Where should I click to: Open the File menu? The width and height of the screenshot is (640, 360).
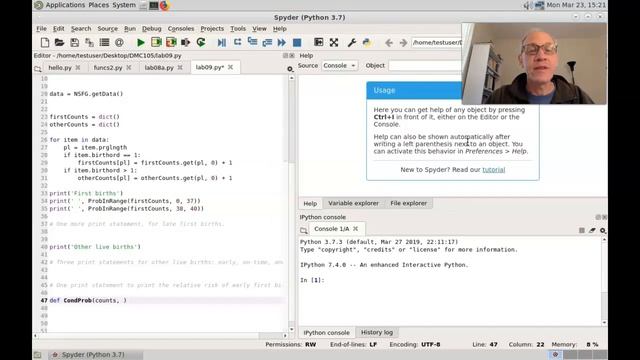tap(41, 29)
